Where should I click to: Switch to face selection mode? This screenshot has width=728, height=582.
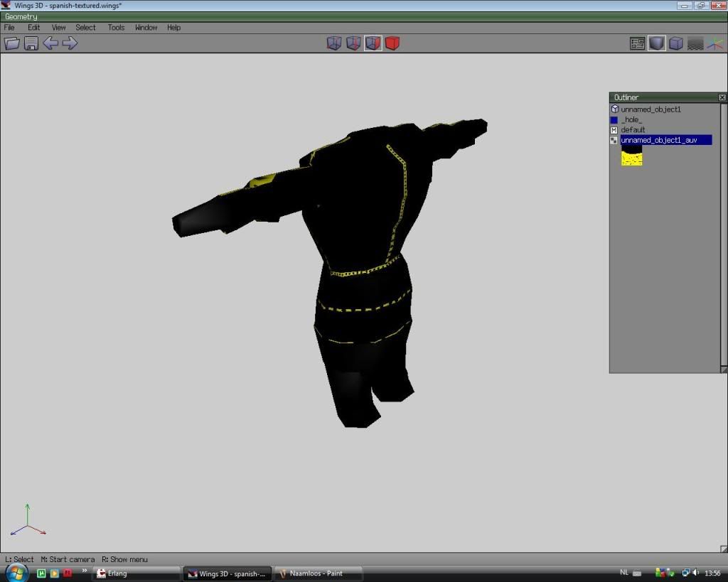373,43
